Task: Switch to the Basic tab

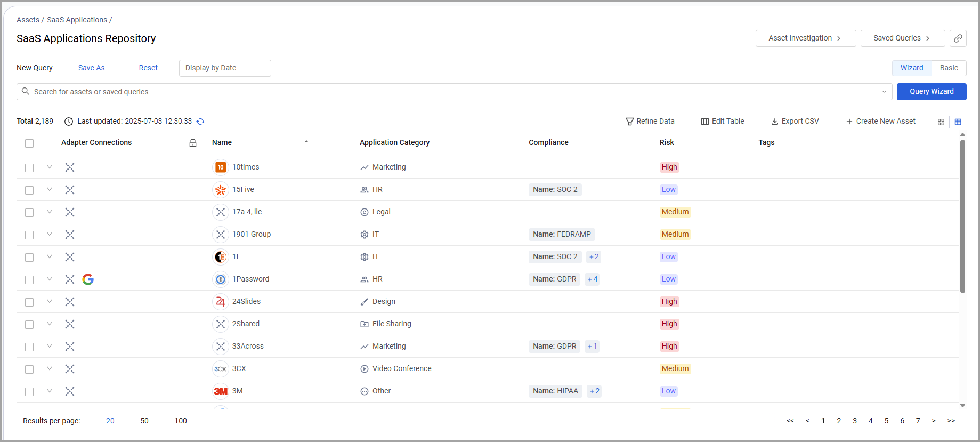Action: tap(949, 68)
